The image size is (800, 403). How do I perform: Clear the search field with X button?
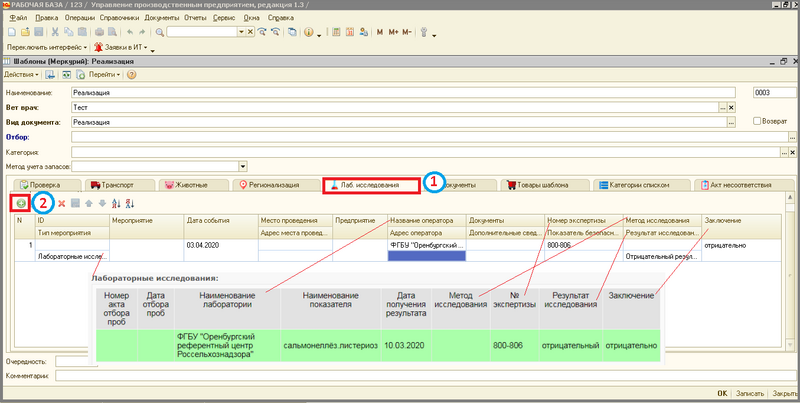click(x=250, y=32)
